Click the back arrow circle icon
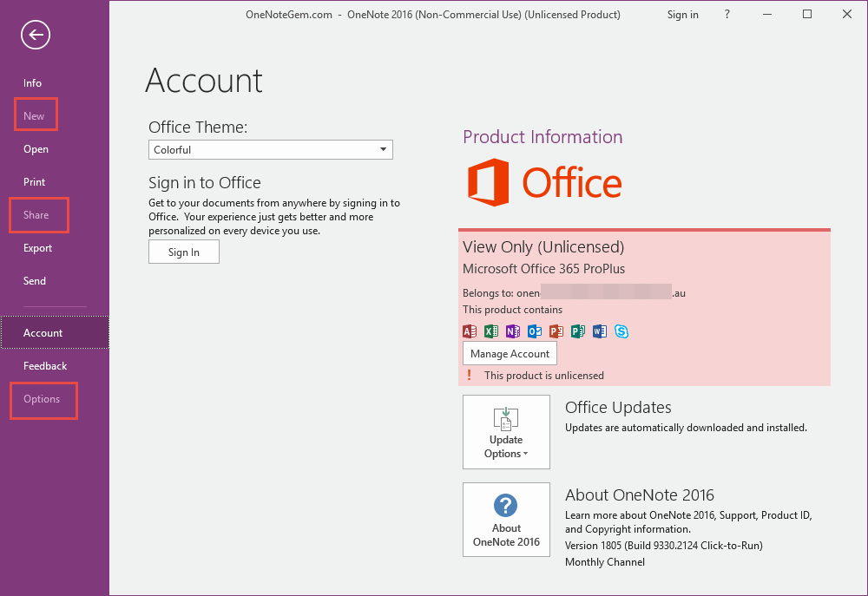868x596 pixels. click(x=36, y=35)
